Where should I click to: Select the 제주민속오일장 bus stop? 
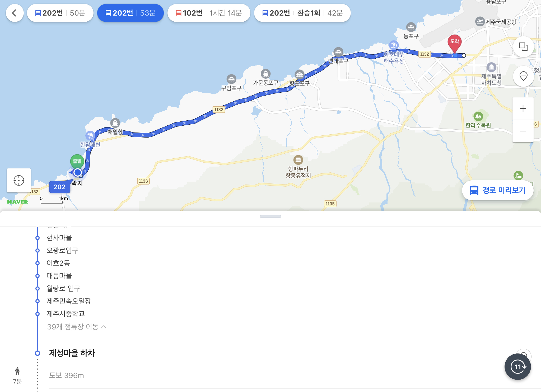[69, 301]
